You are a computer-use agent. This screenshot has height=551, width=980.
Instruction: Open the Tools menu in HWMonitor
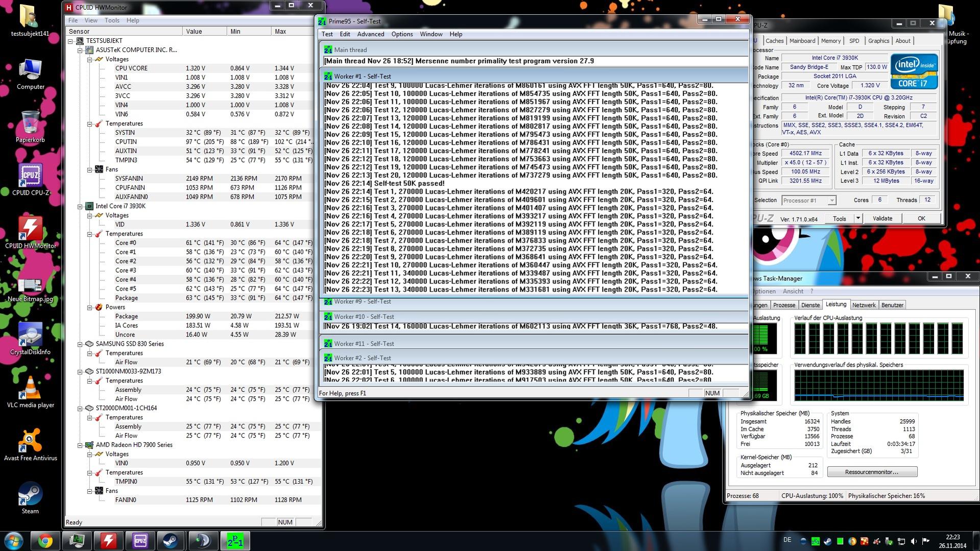point(112,20)
